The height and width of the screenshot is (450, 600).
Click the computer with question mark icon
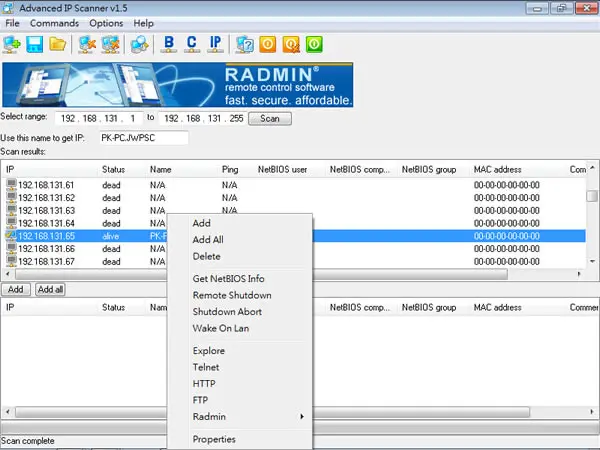pos(245,44)
